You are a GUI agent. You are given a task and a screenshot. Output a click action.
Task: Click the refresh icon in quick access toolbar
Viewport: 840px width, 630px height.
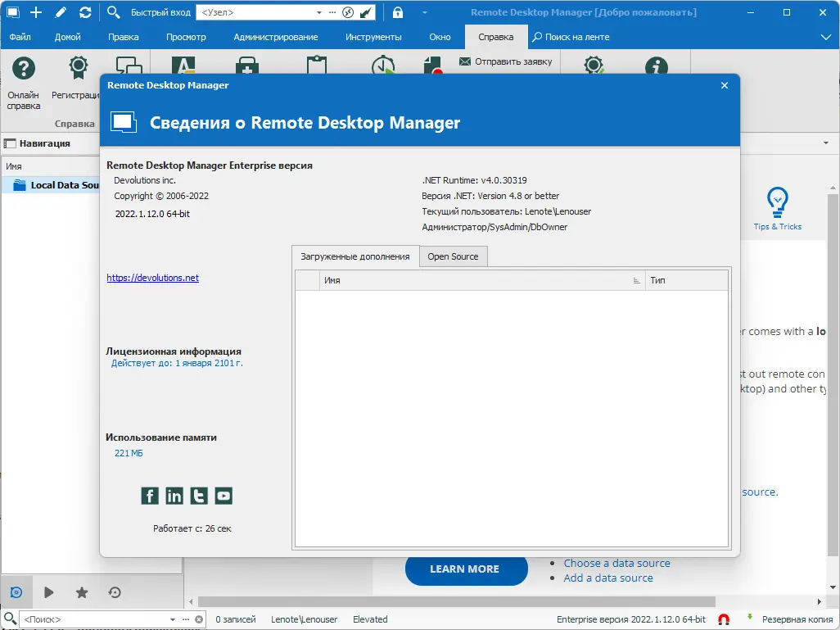[85, 12]
